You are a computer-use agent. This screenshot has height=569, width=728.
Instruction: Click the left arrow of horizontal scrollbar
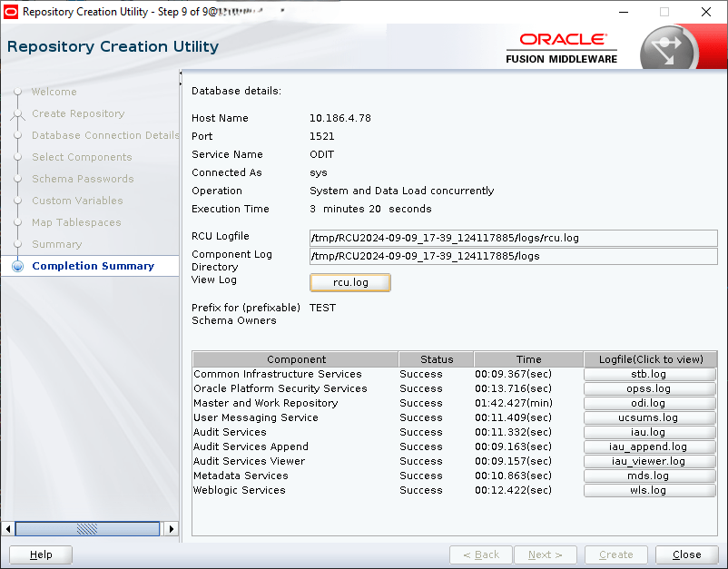(9, 528)
